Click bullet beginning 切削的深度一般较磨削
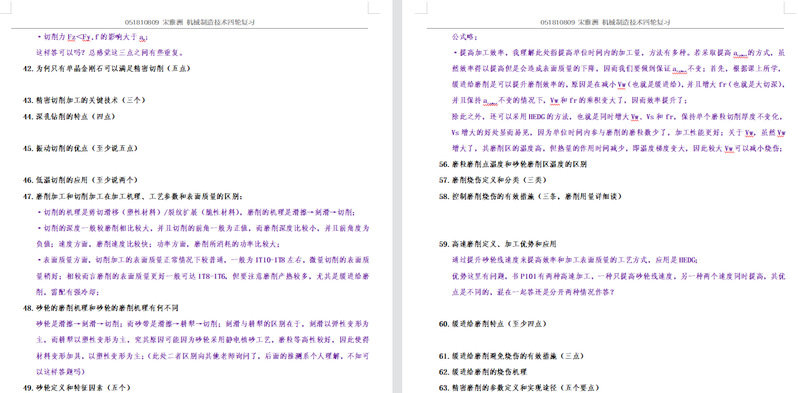 (203, 228)
